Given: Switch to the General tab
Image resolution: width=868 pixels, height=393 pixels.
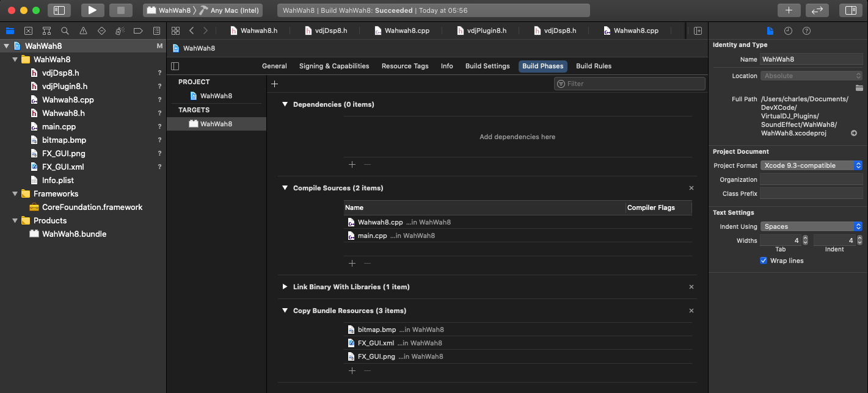Looking at the screenshot, I should pyautogui.click(x=274, y=66).
